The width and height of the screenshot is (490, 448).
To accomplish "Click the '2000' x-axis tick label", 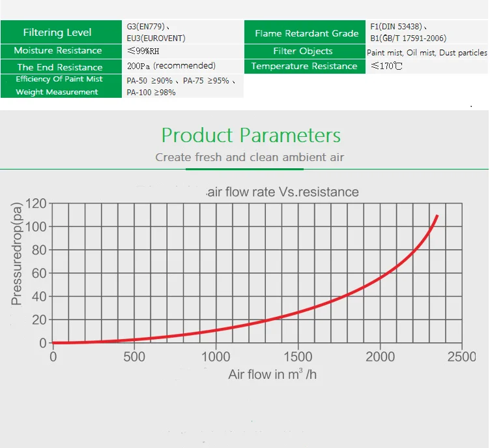I will pyautogui.click(x=380, y=357).
